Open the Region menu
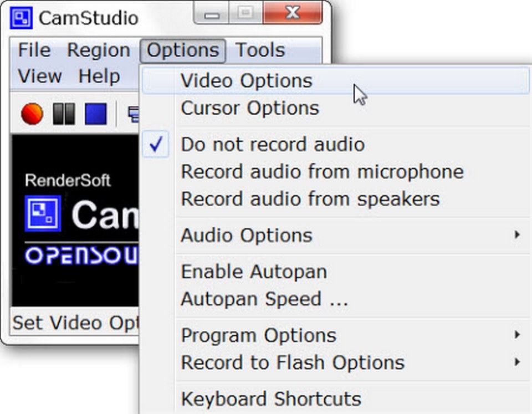This screenshot has height=414, width=532. (98, 50)
